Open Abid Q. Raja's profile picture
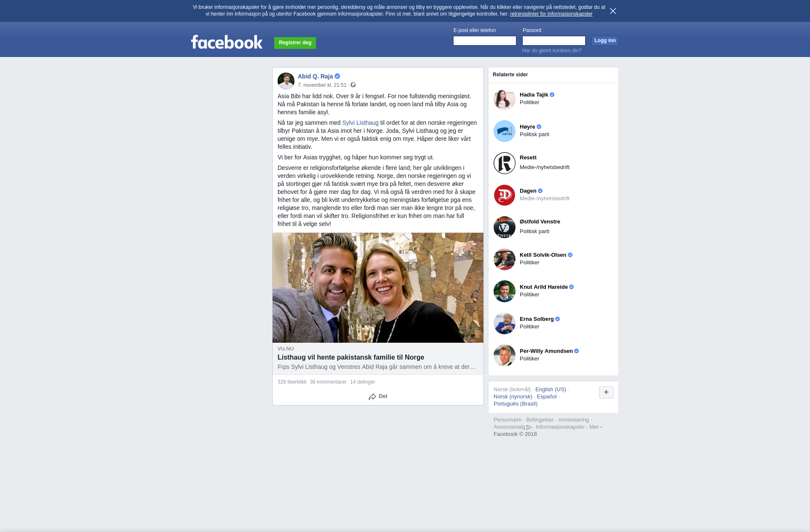 point(286,81)
